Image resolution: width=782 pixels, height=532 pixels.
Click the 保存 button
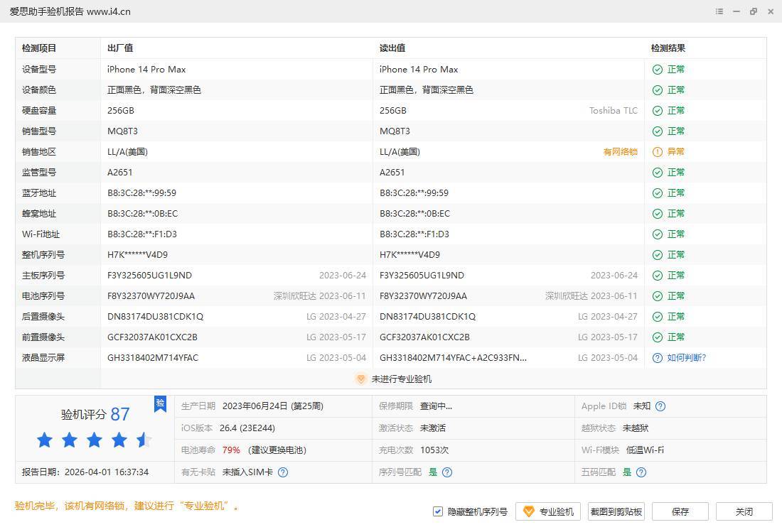tap(680, 511)
